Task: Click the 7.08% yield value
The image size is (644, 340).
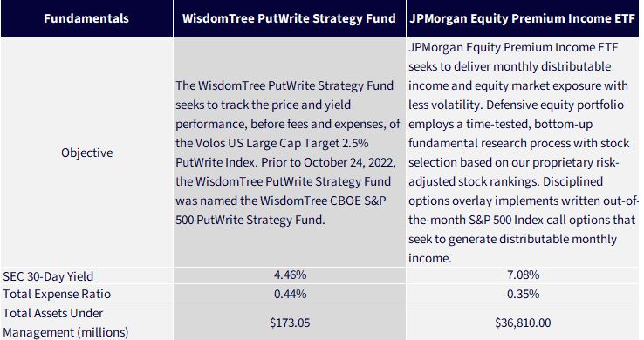Action: click(523, 275)
